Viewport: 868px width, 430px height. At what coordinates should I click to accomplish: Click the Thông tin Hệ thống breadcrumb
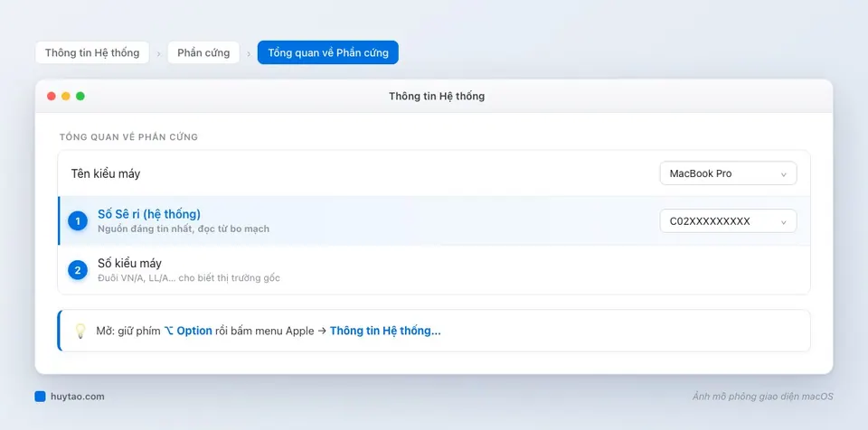pyautogui.click(x=92, y=52)
